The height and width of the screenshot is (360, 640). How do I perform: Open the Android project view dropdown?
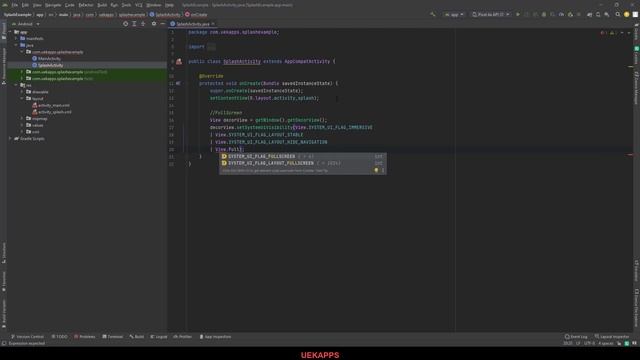27,24
